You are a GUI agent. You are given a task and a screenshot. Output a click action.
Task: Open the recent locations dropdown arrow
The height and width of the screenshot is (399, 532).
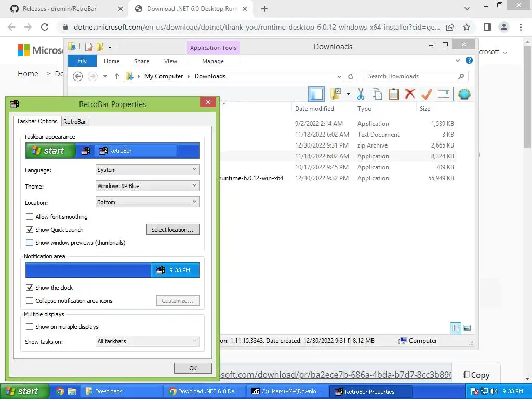point(105,76)
